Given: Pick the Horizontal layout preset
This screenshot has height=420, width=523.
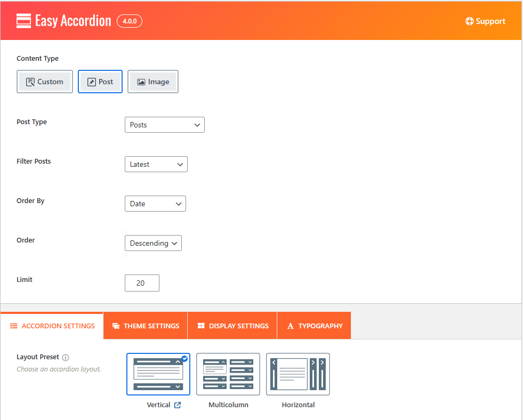Looking at the screenshot, I should pyautogui.click(x=298, y=374).
